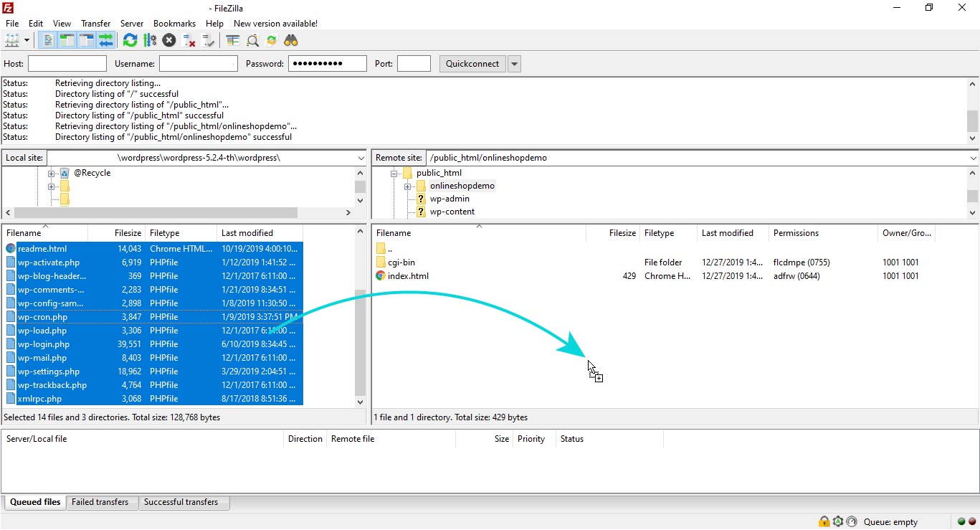The width and height of the screenshot is (980, 530).
Task: Toggle directory comparison
Action: tap(252, 41)
